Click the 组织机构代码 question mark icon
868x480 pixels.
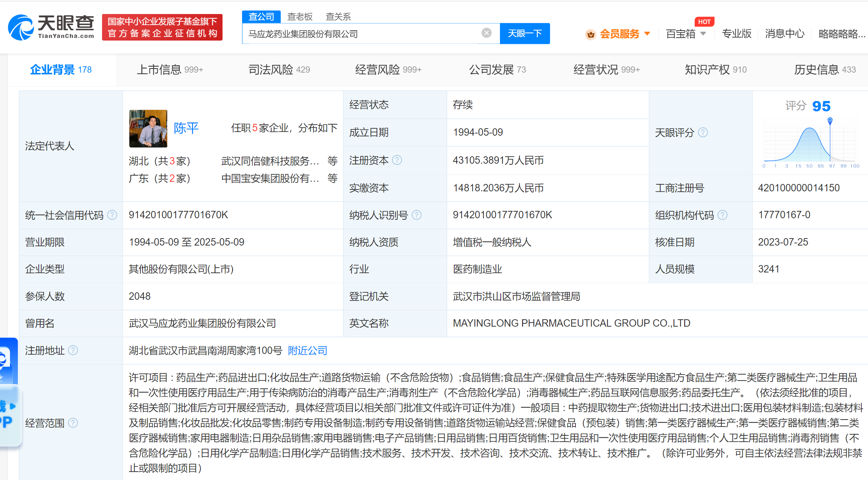click(x=724, y=215)
